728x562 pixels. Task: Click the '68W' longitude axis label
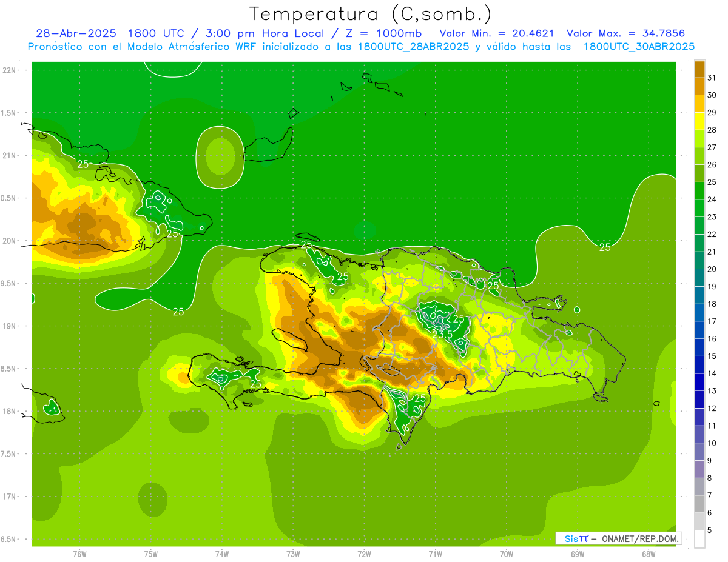click(x=649, y=554)
